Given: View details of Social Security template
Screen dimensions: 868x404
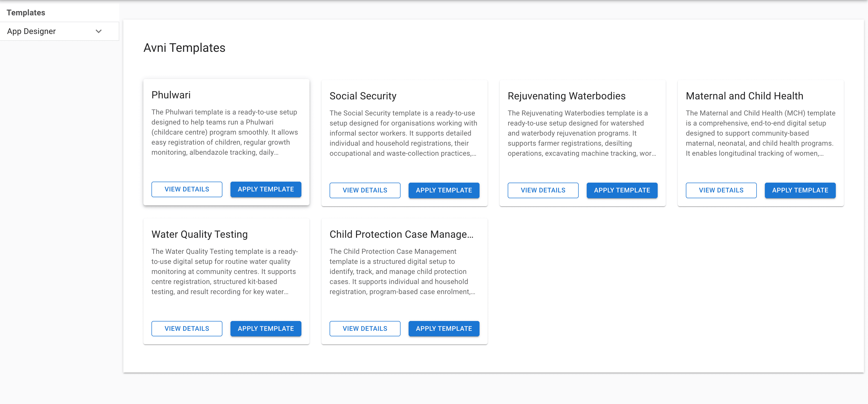Looking at the screenshot, I should click(x=365, y=190).
